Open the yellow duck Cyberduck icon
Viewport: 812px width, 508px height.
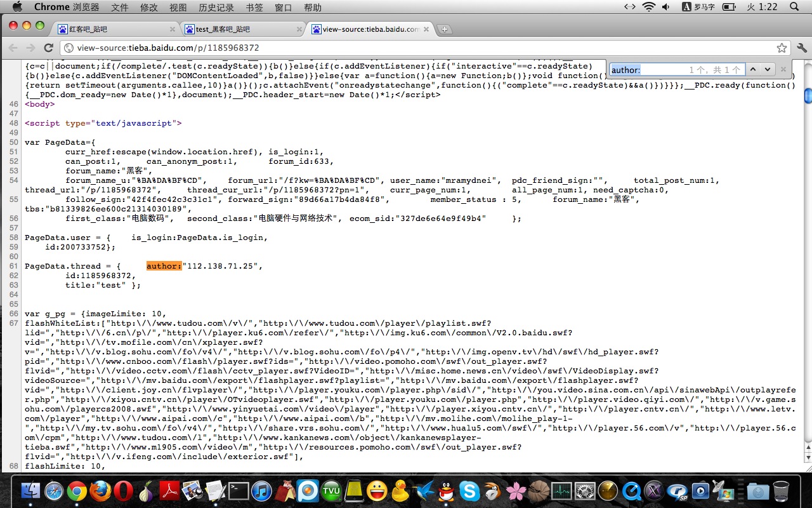400,490
